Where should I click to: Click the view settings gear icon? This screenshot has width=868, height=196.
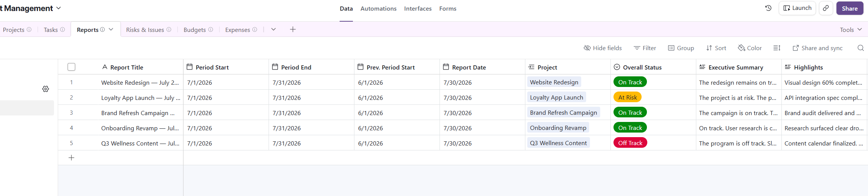(46, 89)
